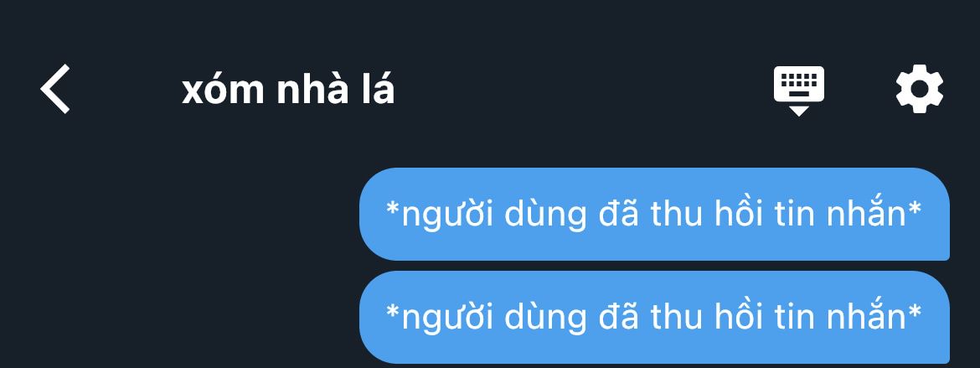Click the upper "người dùng đã thu hồi" message
Viewport: 980px width, 368px height.
[654, 214]
